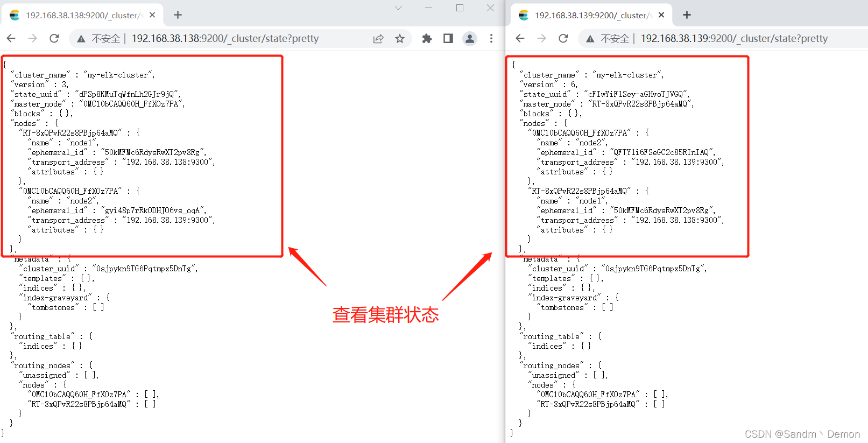Viewport: 868px width, 443px height.
Task: Open the Extensions puzzle icon
Action: point(427,38)
